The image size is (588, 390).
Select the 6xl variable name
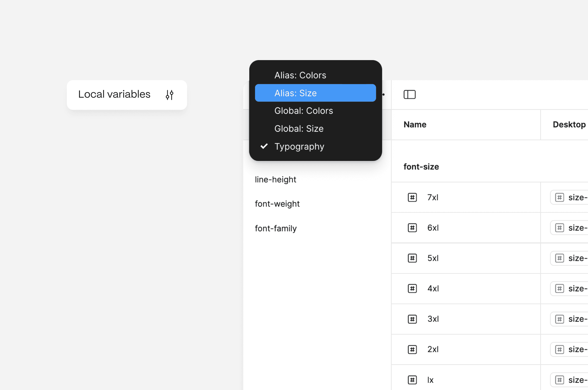tap(433, 228)
